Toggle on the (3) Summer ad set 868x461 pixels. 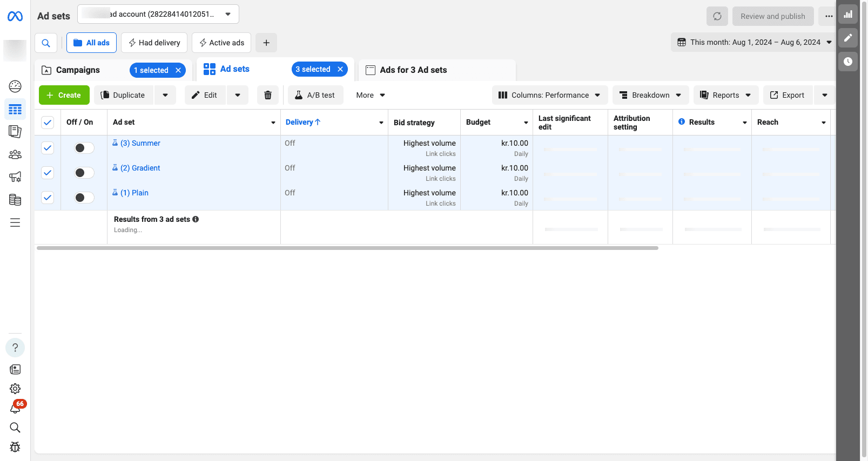point(84,148)
